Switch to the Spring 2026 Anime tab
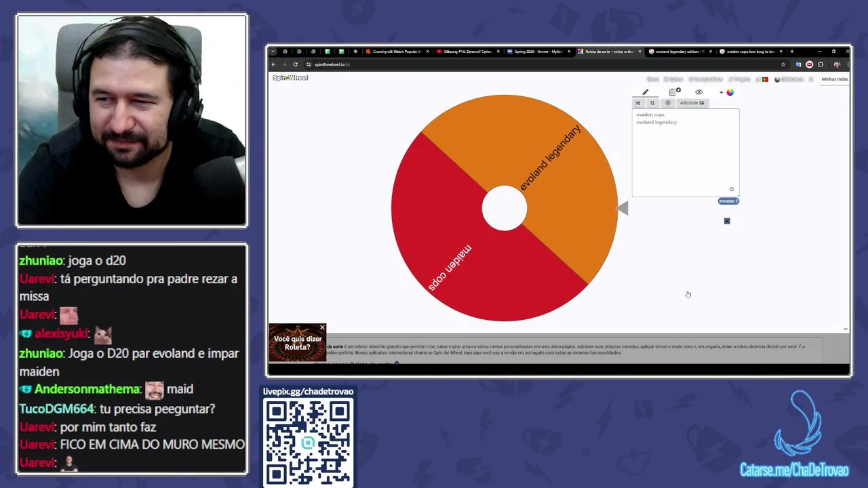This screenshot has height=488, width=868. [538, 52]
